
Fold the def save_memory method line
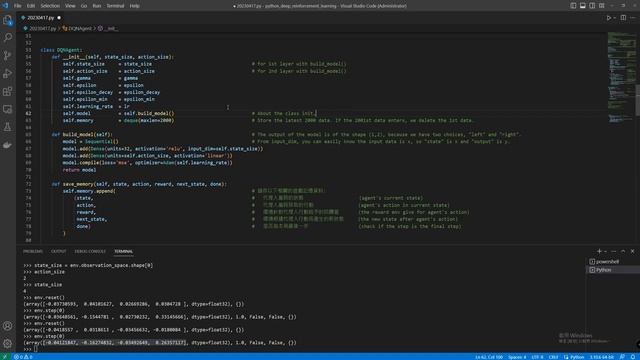[36, 184]
